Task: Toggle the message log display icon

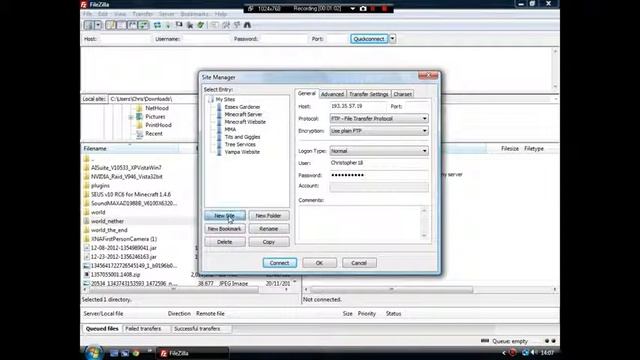Action: (111, 25)
